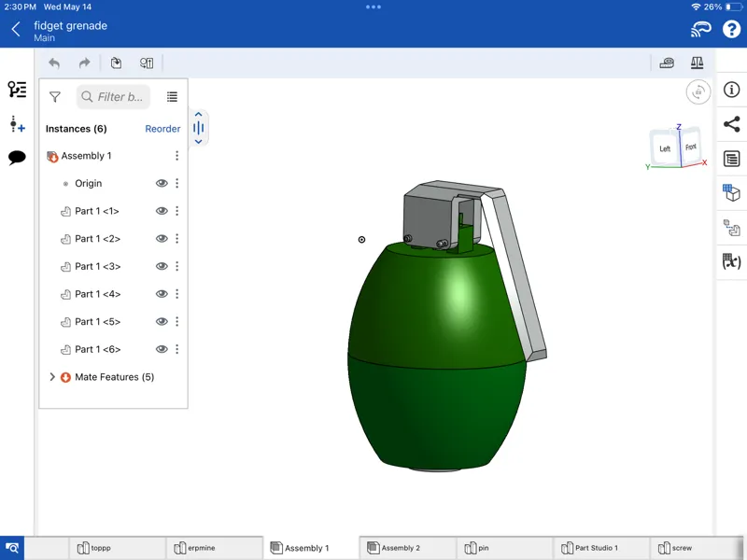Go back using the back arrow
747x560 pixels.
tap(16, 29)
